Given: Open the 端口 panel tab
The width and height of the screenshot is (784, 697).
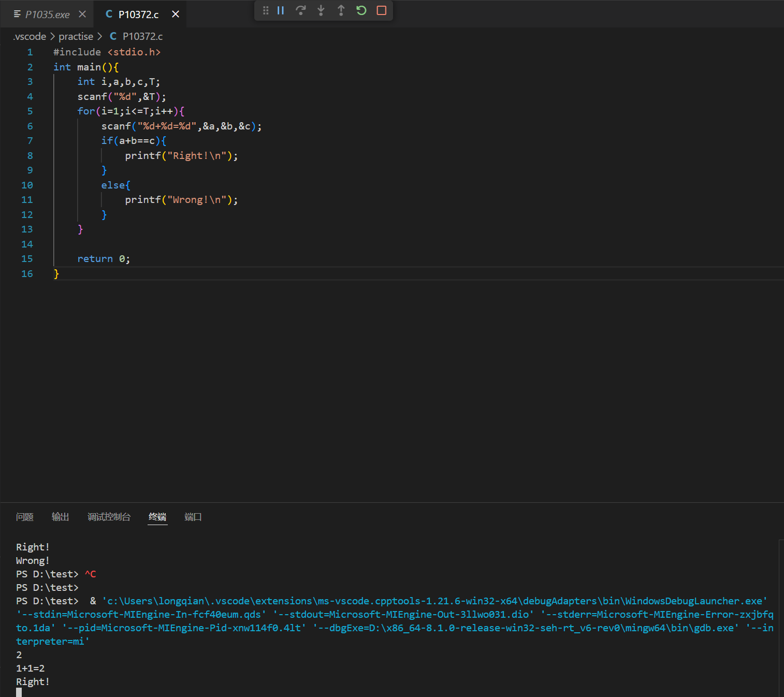Looking at the screenshot, I should point(193,517).
